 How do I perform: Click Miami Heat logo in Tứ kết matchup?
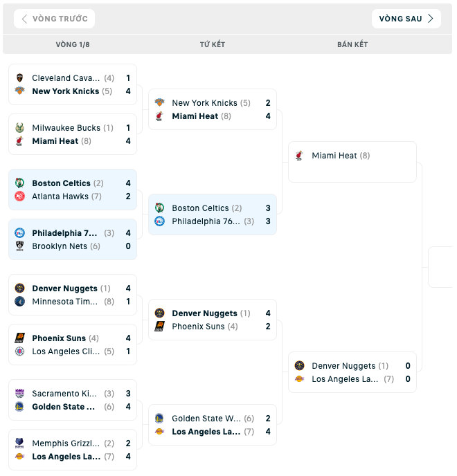[x=159, y=116]
